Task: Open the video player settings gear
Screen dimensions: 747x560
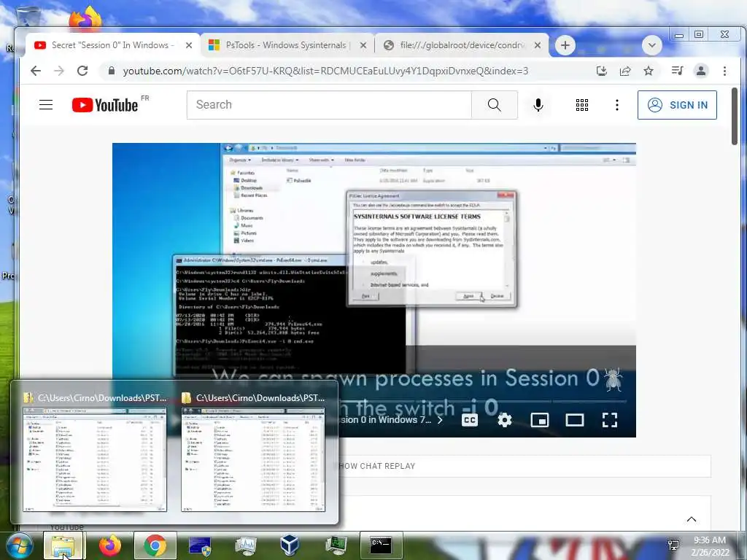Action: click(x=505, y=420)
